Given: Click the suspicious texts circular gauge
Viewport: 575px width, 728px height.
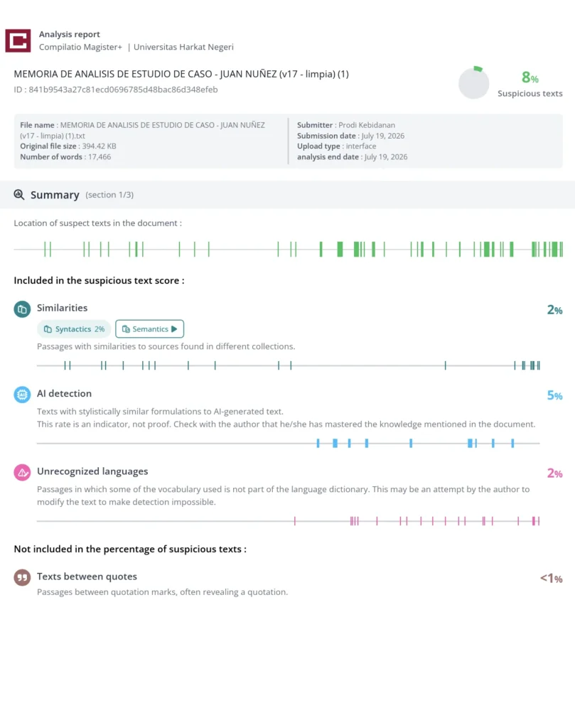Looking at the screenshot, I should 474,83.
